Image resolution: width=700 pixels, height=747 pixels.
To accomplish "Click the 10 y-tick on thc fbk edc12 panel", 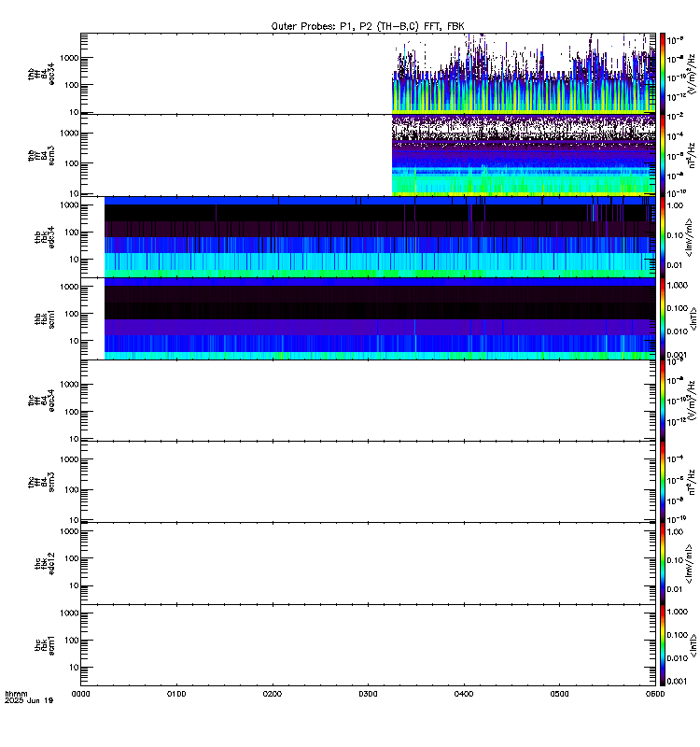I will 74,585.
